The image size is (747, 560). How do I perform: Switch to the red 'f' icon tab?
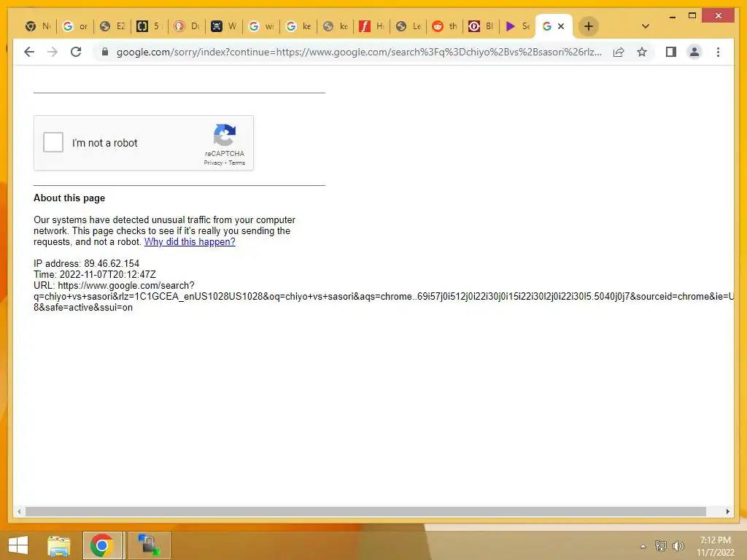tap(372, 26)
